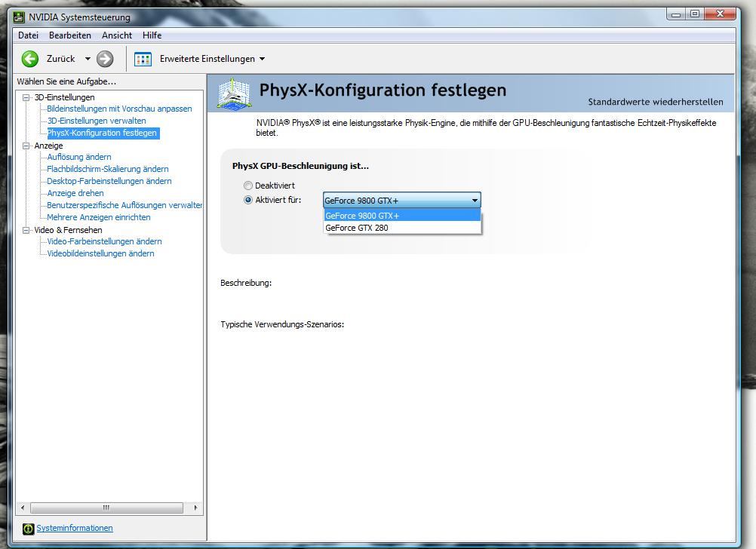Image resolution: width=756 pixels, height=549 pixels.
Task: Open Bildeinstellungen mit Vorschau anpassen
Action: 119,109
